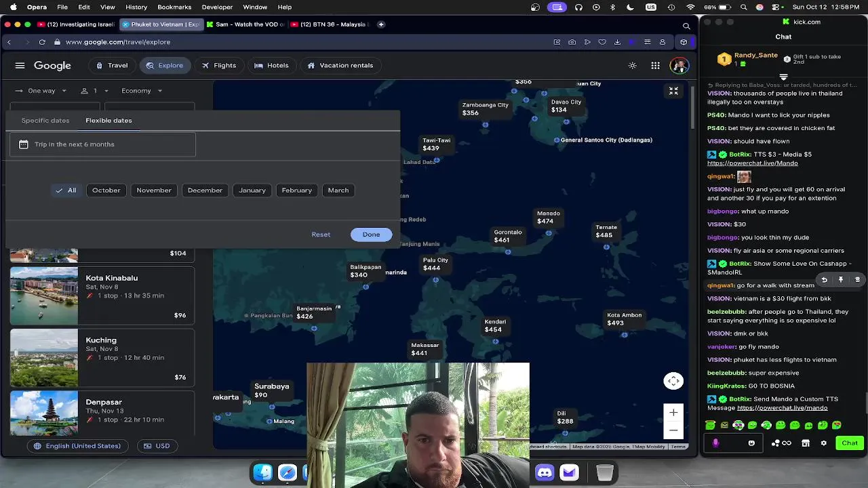Open the Kick shop storefront icon
The image size is (868, 488).
tap(806, 443)
